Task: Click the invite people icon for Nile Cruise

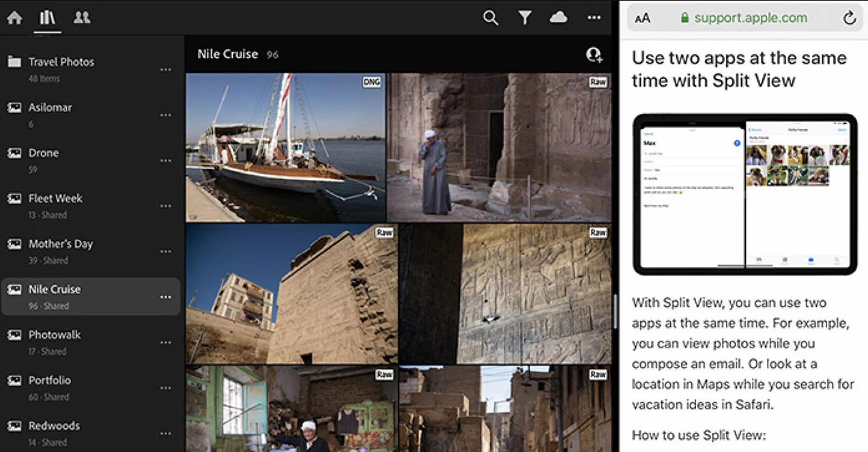Action: coord(594,55)
